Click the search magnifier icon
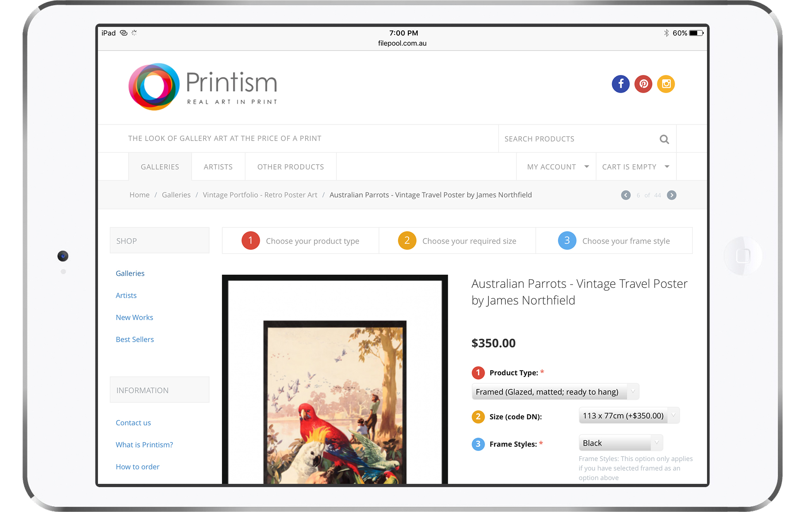 tap(664, 139)
